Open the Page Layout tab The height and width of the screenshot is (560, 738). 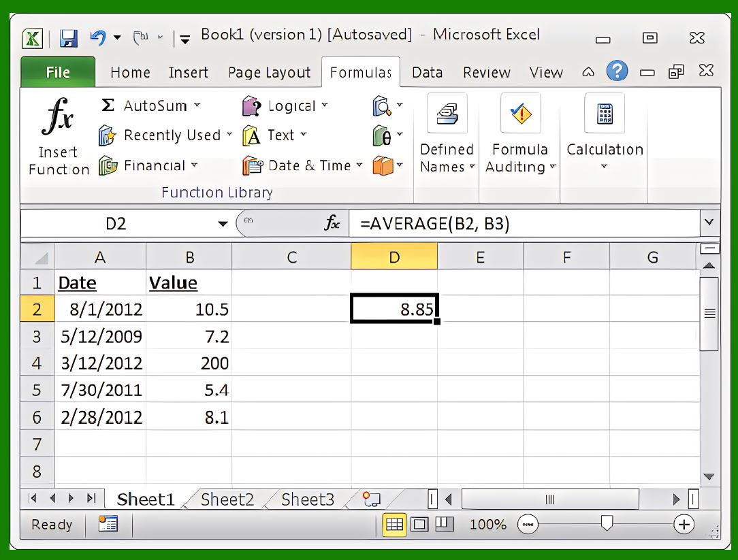269,73
